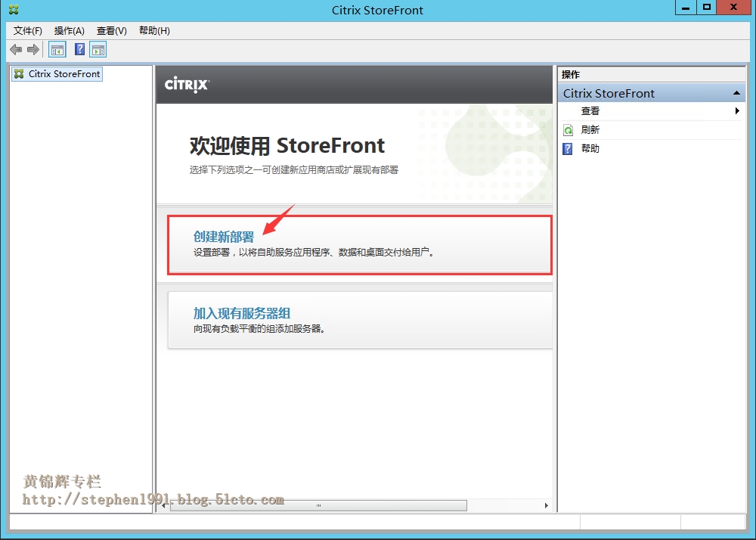Maximize the Citrix StoreFront window

tap(706, 8)
